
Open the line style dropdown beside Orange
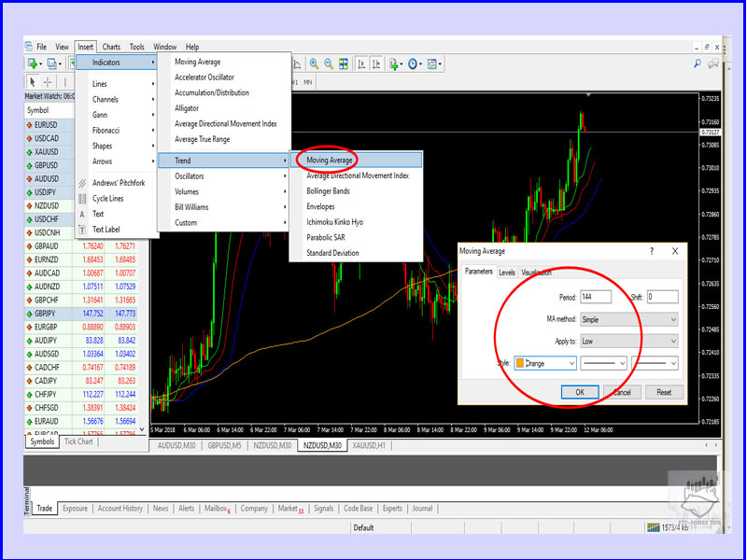click(603, 363)
